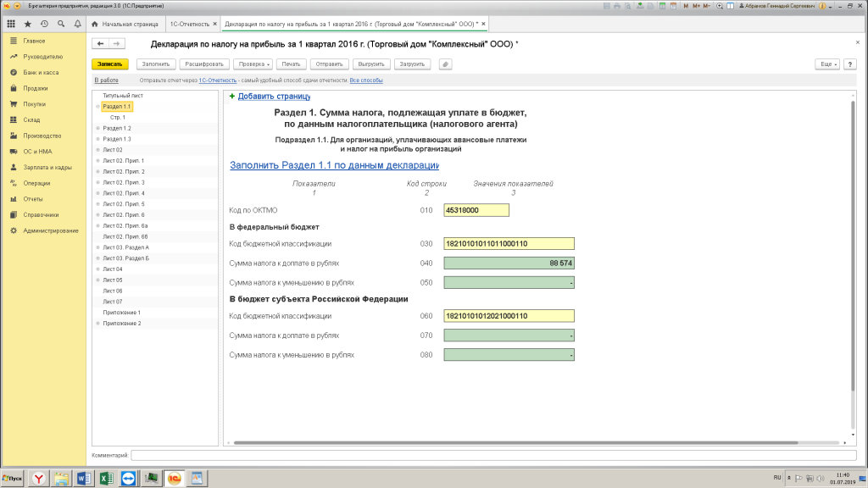Open History clock icon

(x=44, y=24)
